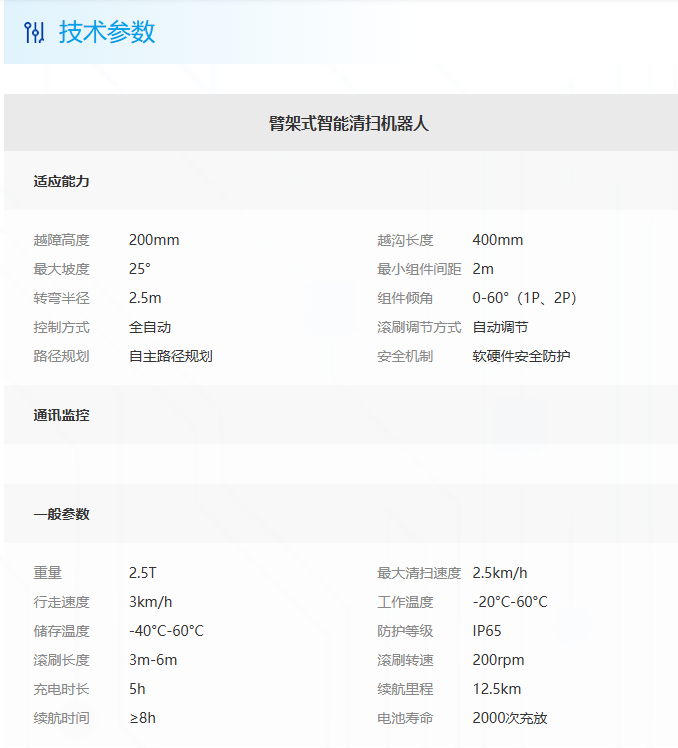Click the 电池寿命 2000次充放 value

coord(509,718)
